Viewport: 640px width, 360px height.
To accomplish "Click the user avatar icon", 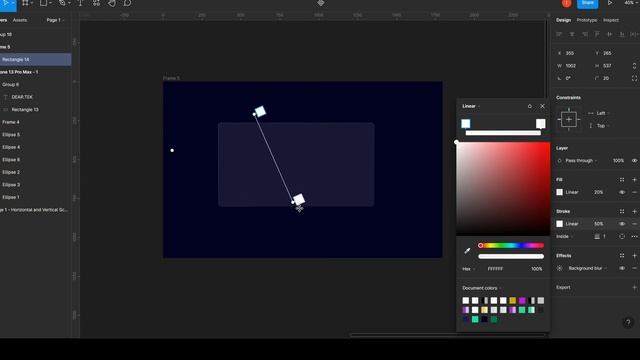I will (x=567, y=3).
